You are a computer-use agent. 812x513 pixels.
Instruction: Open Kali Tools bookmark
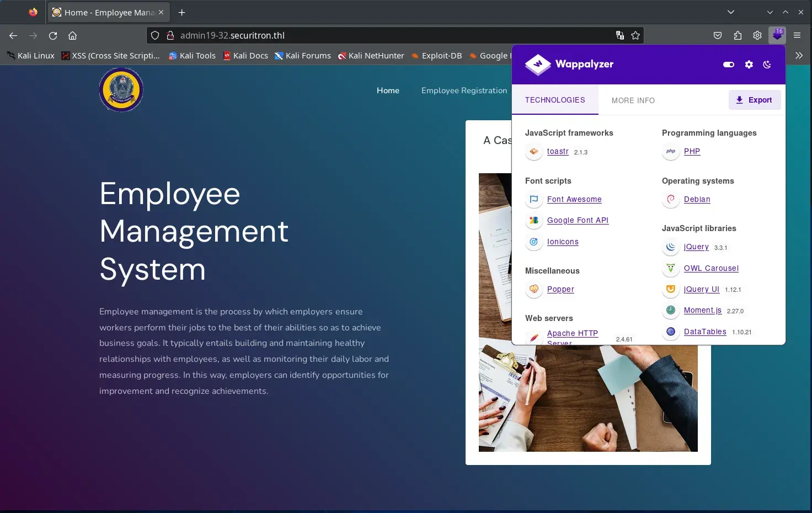192,56
